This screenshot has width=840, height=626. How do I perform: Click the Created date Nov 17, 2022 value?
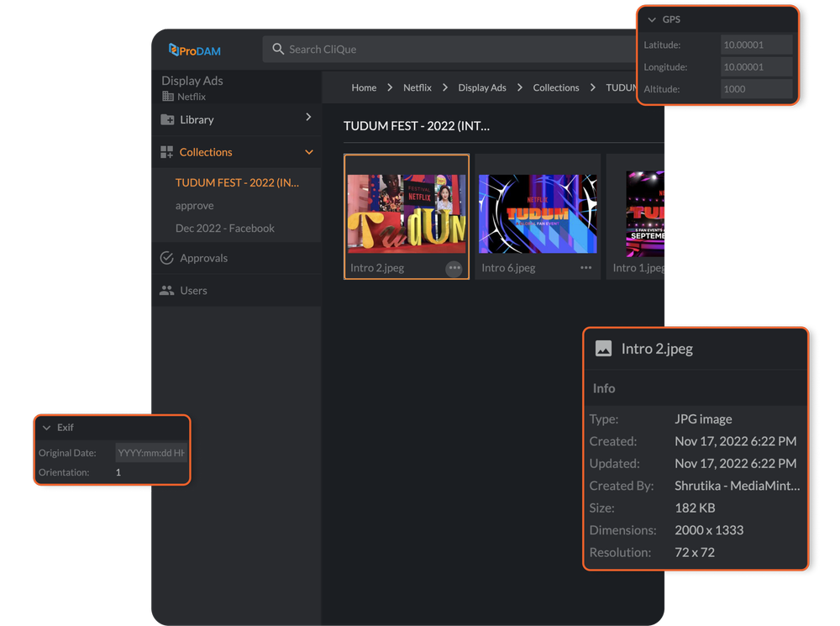(736, 441)
